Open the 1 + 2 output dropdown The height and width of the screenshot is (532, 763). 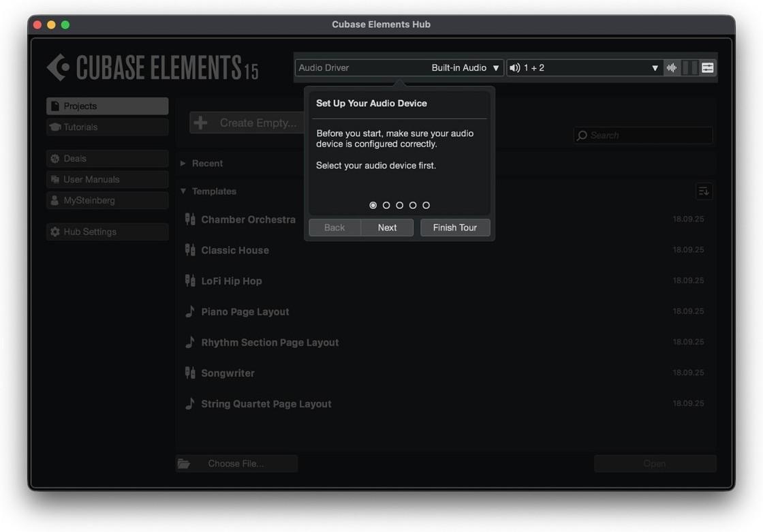click(x=585, y=67)
